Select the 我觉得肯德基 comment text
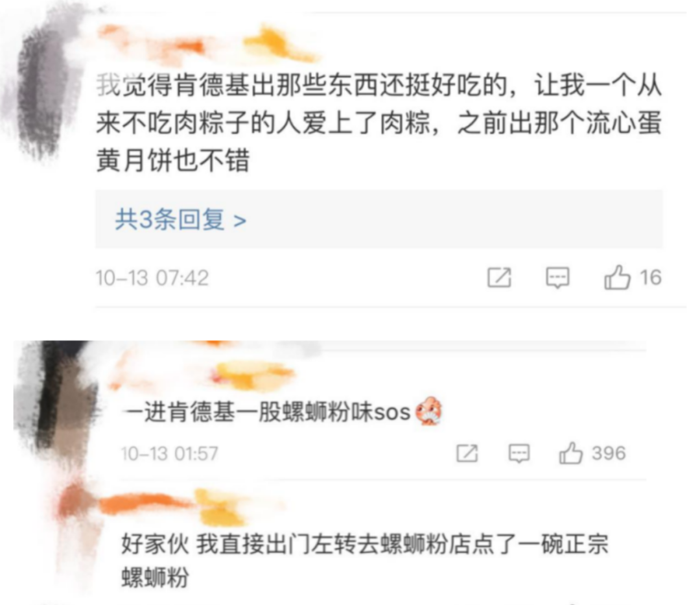700x605 pixels. (379, 123)
